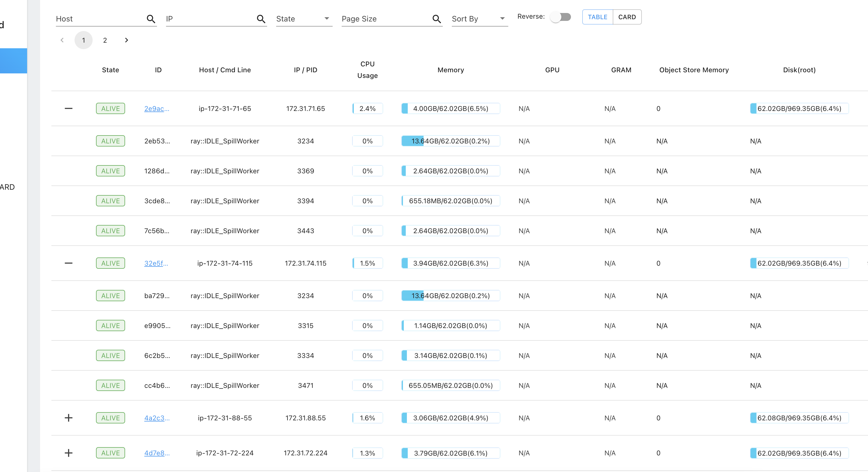Click PID 3471 cell
The height and width of the screenshot is (472, 868).
(x=305, y=385)
